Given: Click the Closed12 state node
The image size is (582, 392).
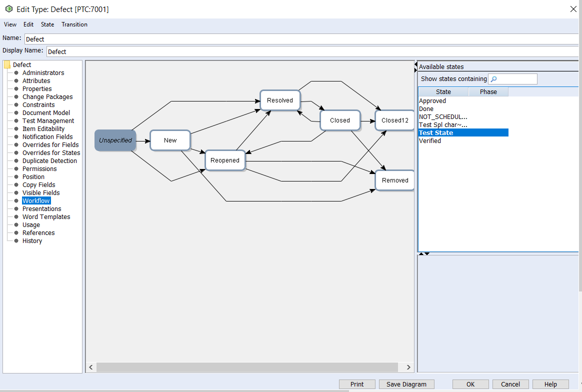Looking at the screenshot, I should [394, 120].
